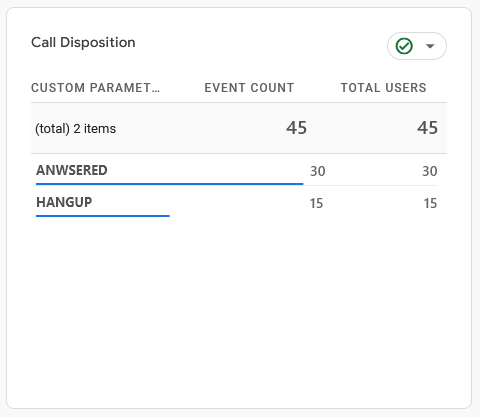Click the (total) 2 items label
The image size is (480, 417).
pos(76,129)
